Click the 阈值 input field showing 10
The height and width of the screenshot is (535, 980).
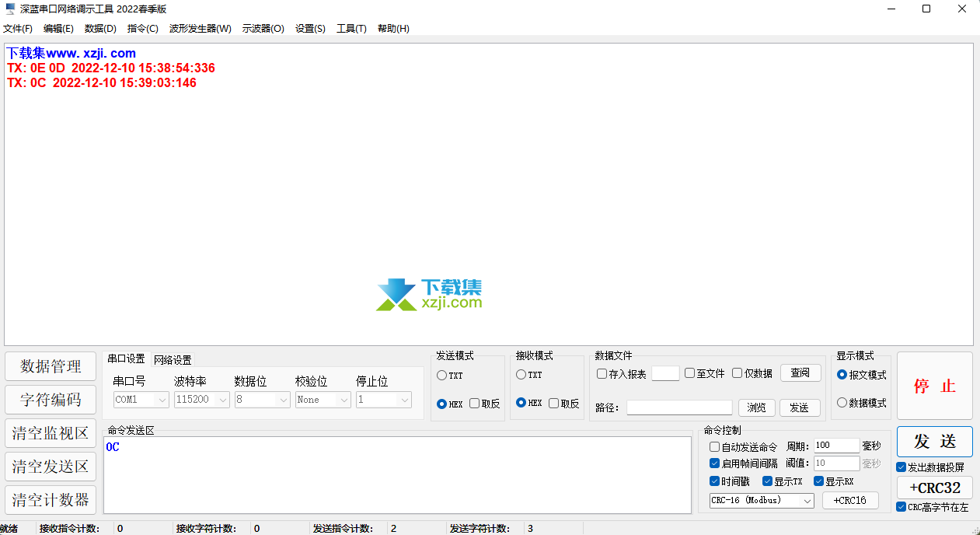point(836,463)
